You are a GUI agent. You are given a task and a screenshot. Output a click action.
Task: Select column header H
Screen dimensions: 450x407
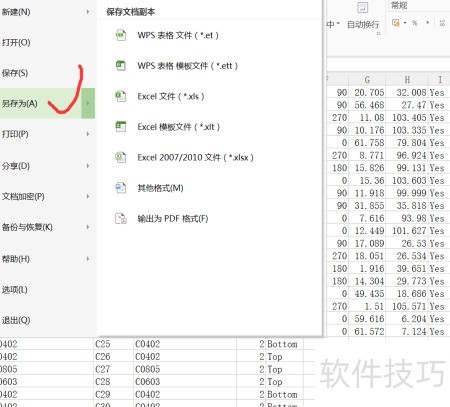(407, 80)
